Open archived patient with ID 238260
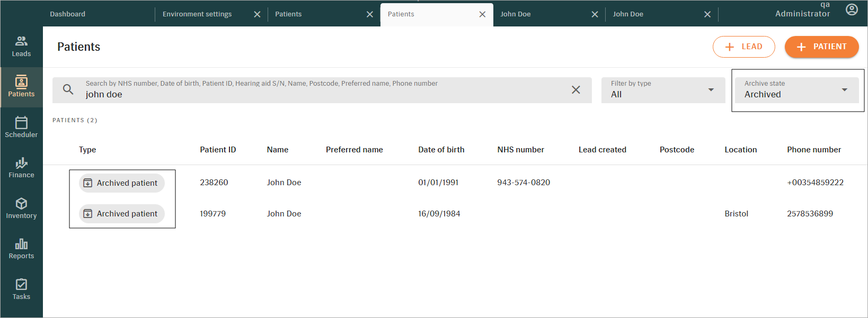 click(x=214, y=183)
